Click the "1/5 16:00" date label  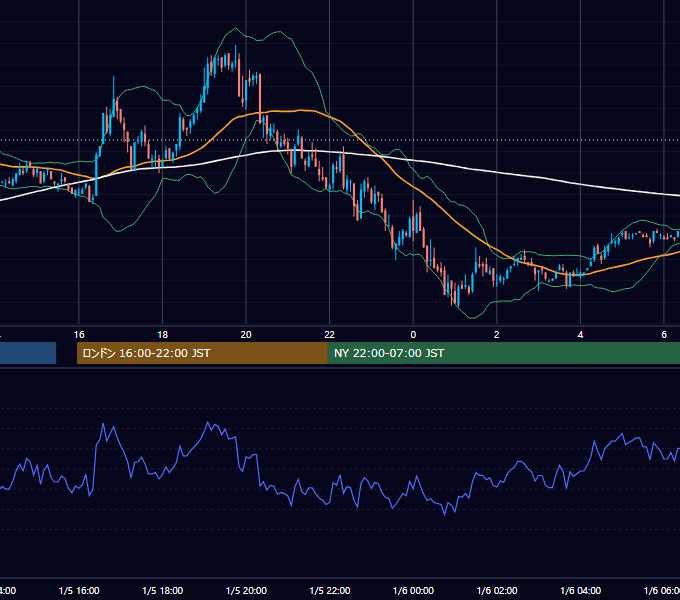pyautogui.click(x=79, y=590)
